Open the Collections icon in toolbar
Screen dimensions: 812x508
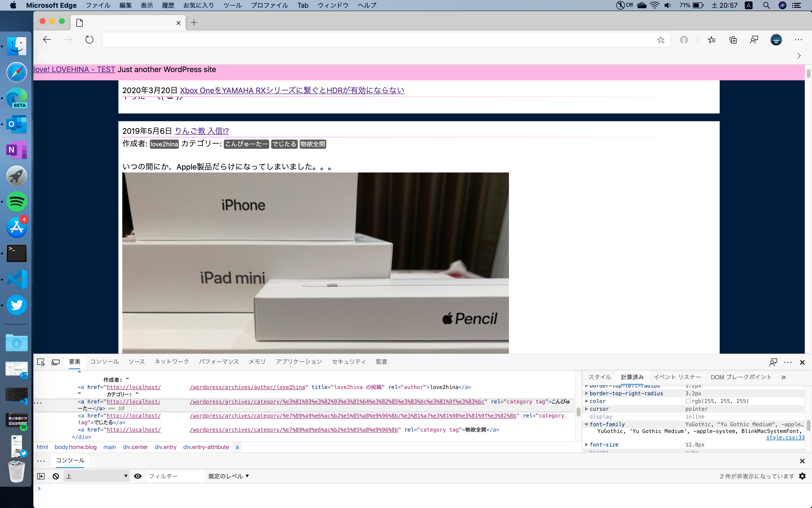point(733,40)
